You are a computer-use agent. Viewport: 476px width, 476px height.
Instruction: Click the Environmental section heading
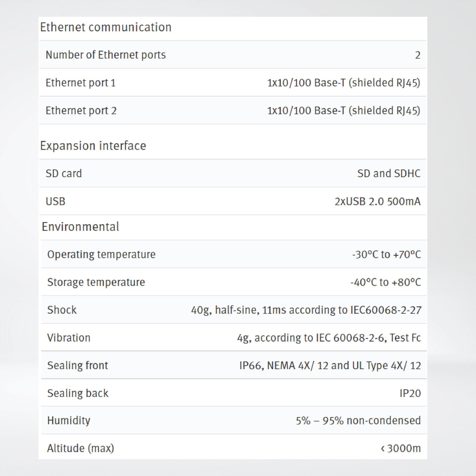81,227
